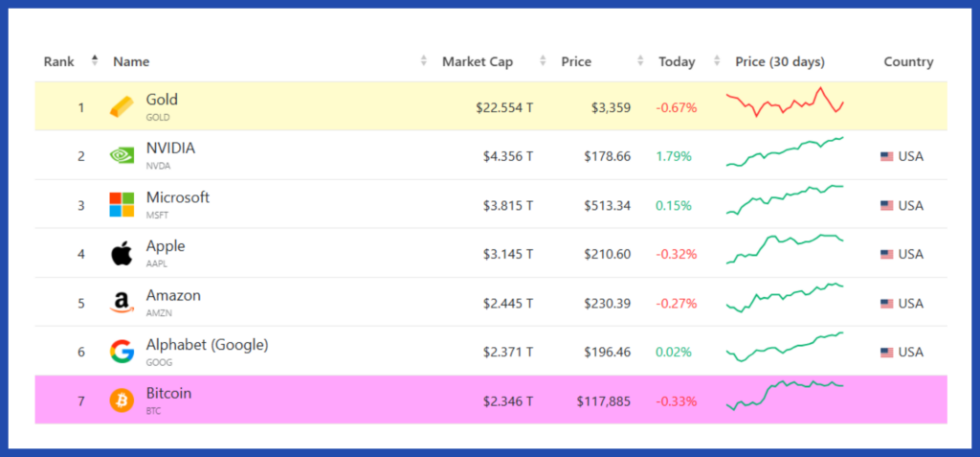The height and width of the screenshot is (457, 980).
Task: Sort by Name column arrows
Action: point(424,61)
